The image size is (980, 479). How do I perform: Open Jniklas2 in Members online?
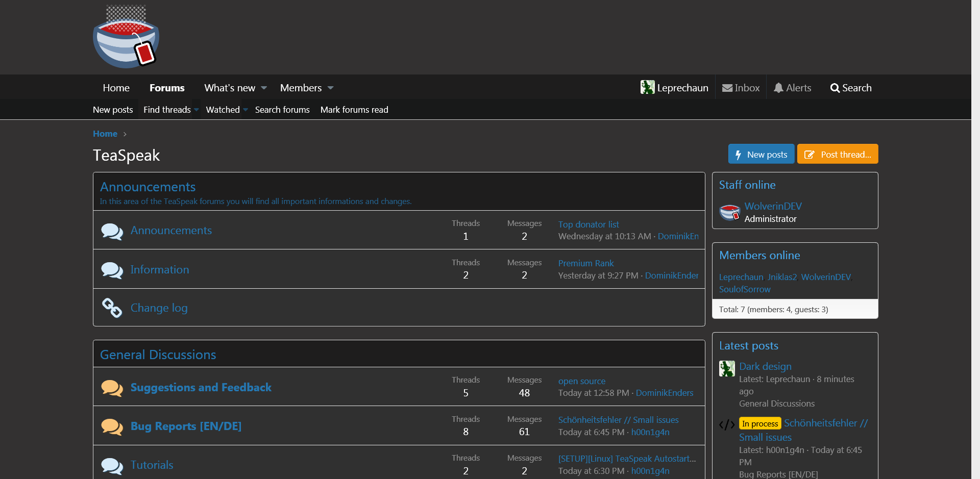click(x=782, y=277)
